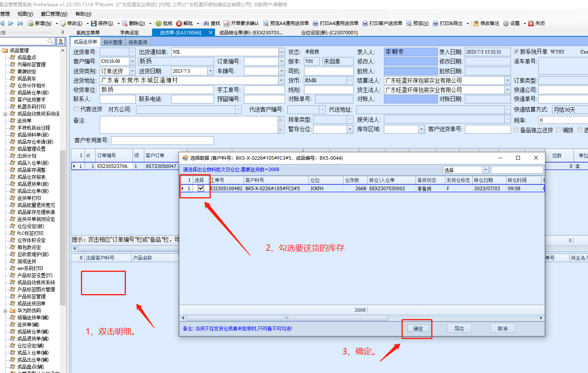Enable the 调拨 checkbox
588x373 pixels.
coord(559,130)
